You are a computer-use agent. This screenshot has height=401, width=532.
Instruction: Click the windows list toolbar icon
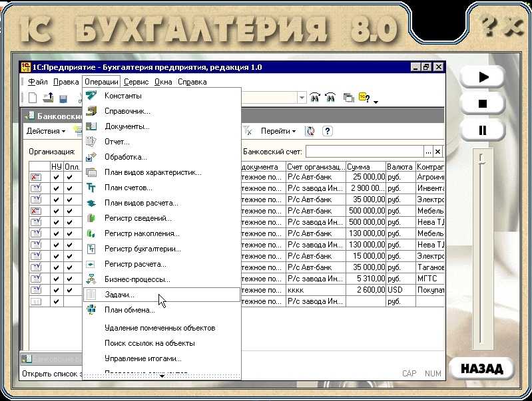(x=348, y=98)
